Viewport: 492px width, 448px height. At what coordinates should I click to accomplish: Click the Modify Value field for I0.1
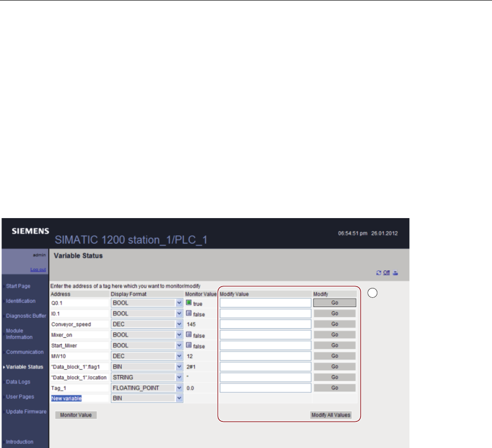pyautogui.click(x=265, y=314)
